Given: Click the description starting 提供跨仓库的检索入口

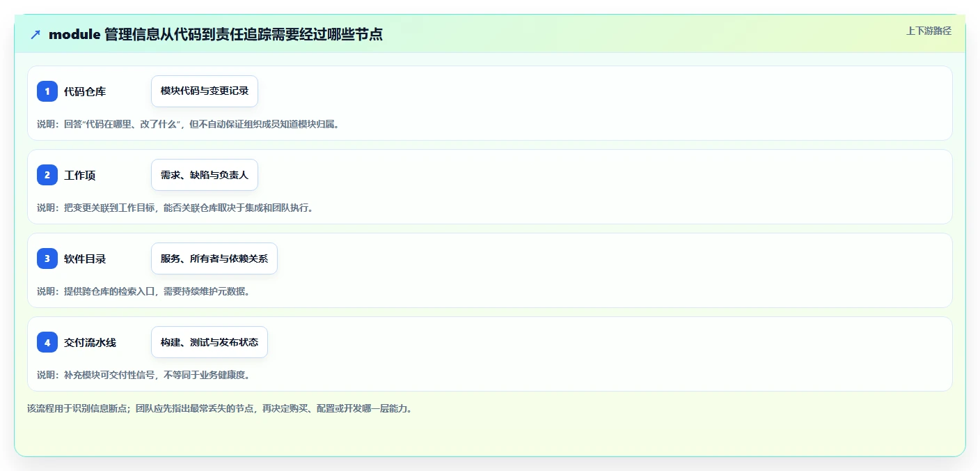Looking at the screenshot, I should 143,291.
